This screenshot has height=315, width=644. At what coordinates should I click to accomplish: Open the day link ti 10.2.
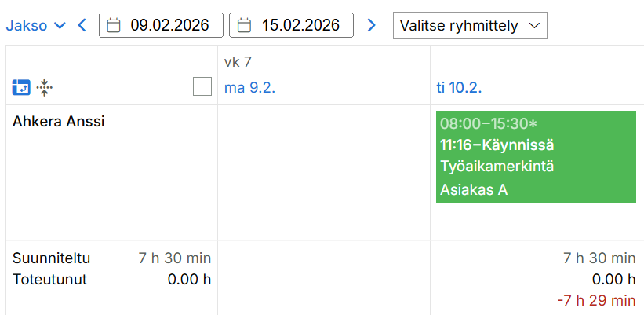(x=459, y=87)
